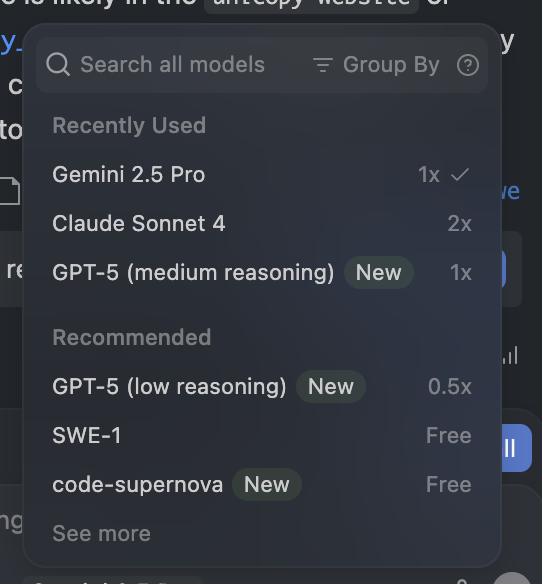Expand the list with See more

(101, 533)
